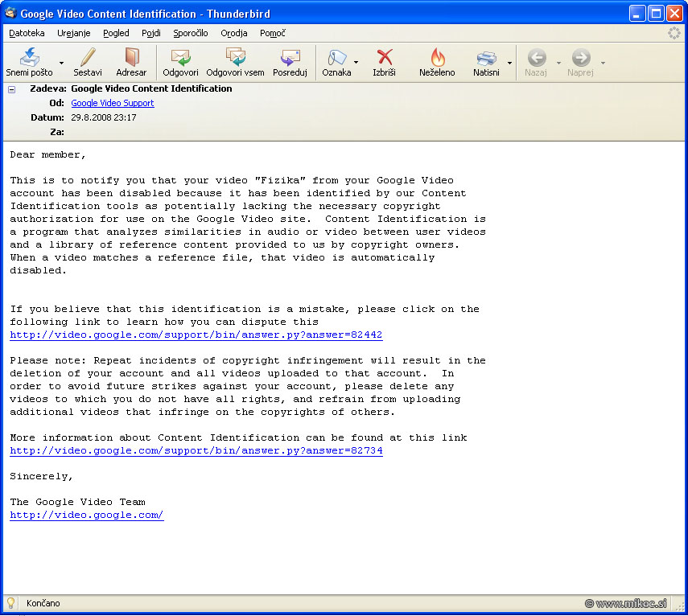This screenshot has height=616, width=688.
Task: Compose a new message with Sestavi
Action: (x=88, y=62)
